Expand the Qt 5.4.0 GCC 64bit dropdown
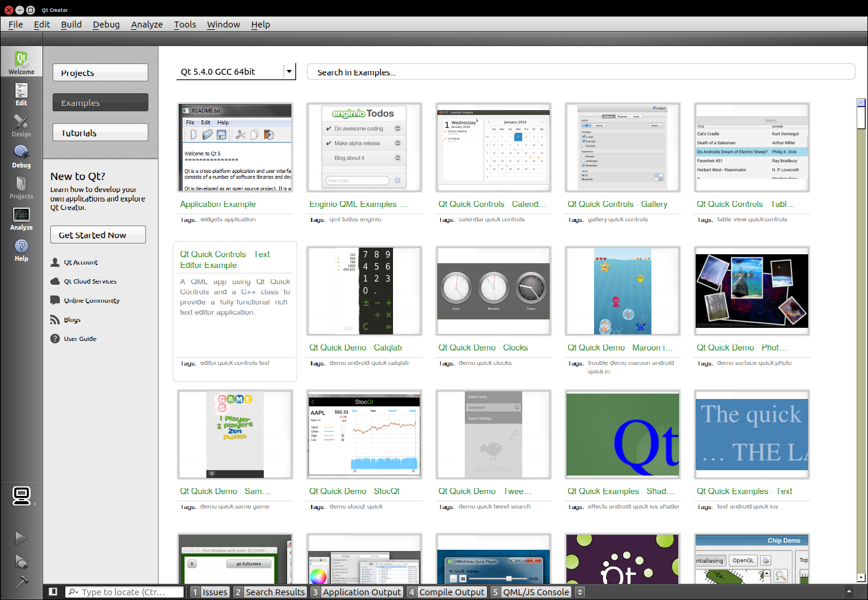The height and width of the screenshot is (600, 868). pyautogui.click(x=236, y=71)
